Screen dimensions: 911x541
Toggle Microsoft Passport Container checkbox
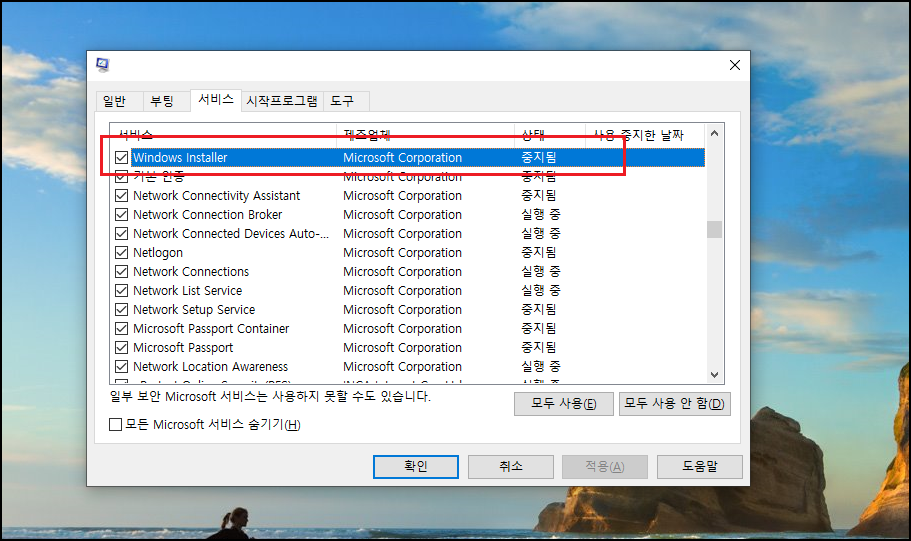(121, 328)
